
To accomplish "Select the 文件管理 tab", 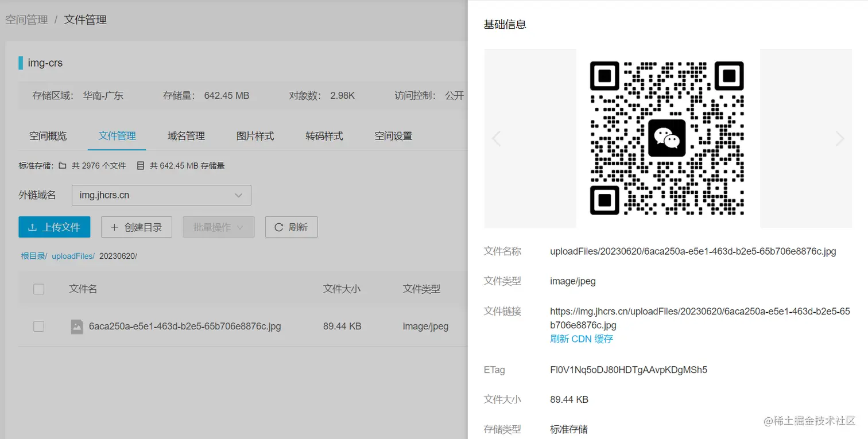I will click(117, 136).
